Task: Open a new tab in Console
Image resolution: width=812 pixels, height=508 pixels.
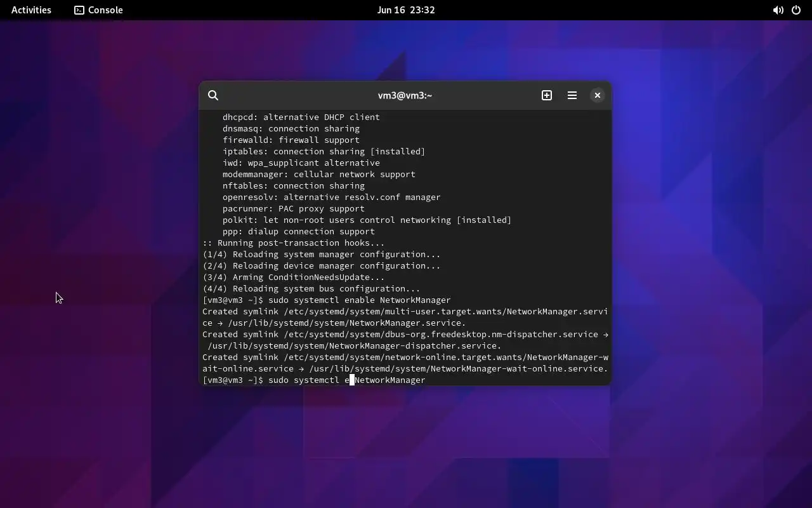Action: click(547, 95)
